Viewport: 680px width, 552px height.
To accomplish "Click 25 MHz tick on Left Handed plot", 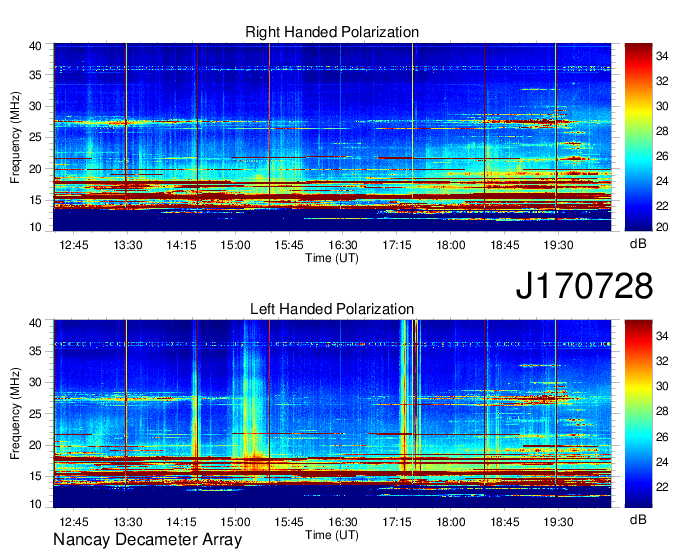I will tap(36, 414).
